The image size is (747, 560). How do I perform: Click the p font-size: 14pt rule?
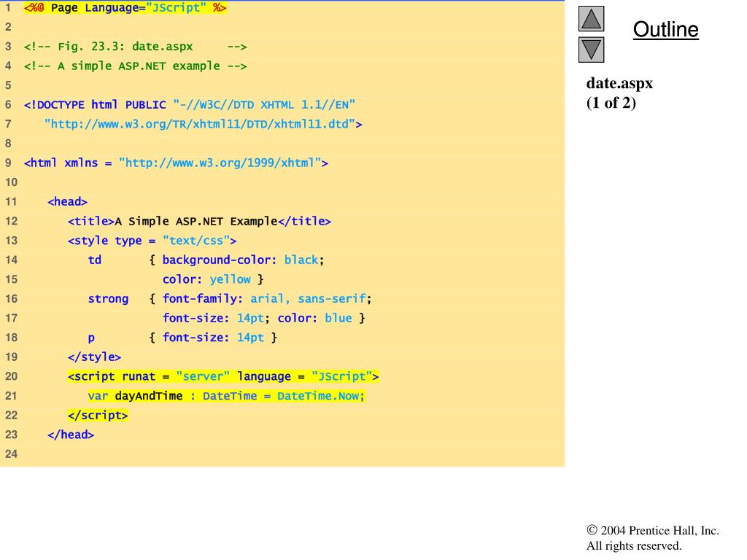point(182,338)
